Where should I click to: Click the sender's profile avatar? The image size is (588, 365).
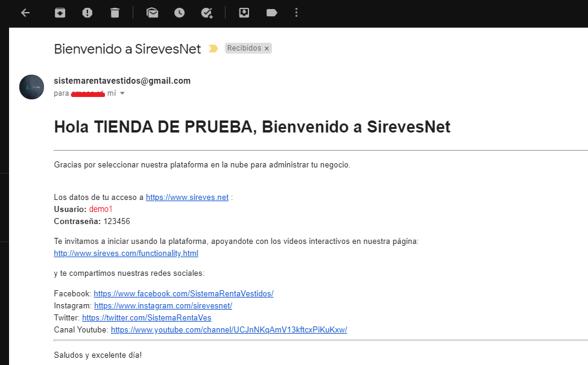[x=32, y=87]
